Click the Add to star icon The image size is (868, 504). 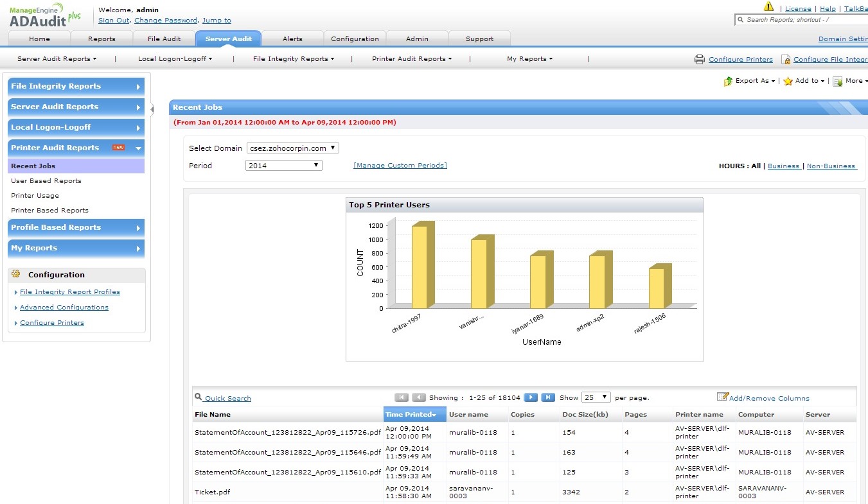coord(788,82)
